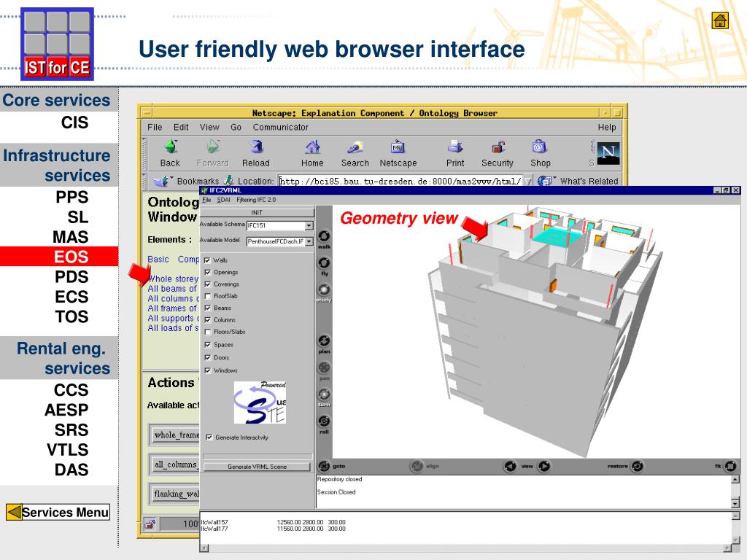747x560 pixels.
Task: Open the Netscape Search icon
Action: pos(355,147)
